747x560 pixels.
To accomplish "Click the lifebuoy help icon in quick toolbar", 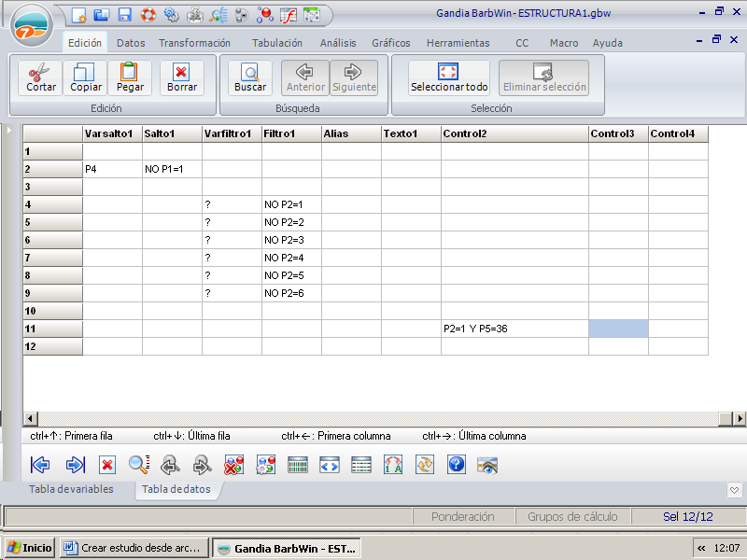I will tap(148, 15).
